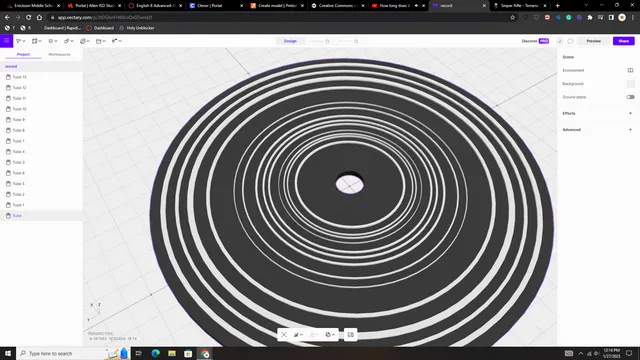
Task: Open the comments bubble icon near Preview
Action: [x=570, y=41]
